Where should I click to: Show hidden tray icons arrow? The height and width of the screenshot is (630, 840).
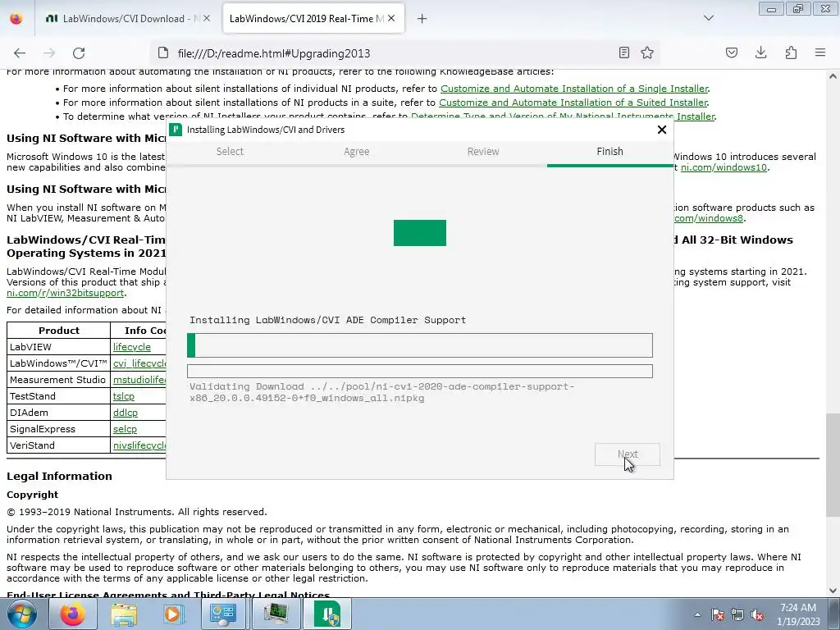pyautogui.click(x=697, y=614)
